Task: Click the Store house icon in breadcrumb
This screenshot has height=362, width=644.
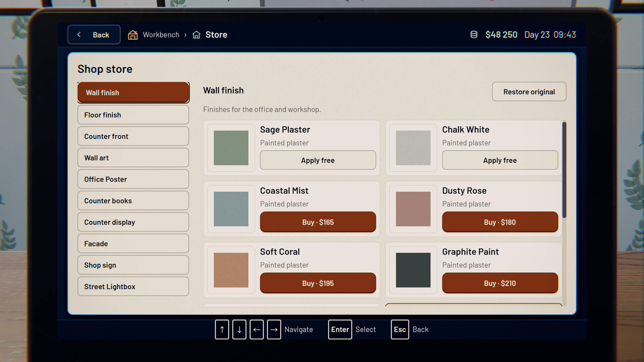Action: 196,35
